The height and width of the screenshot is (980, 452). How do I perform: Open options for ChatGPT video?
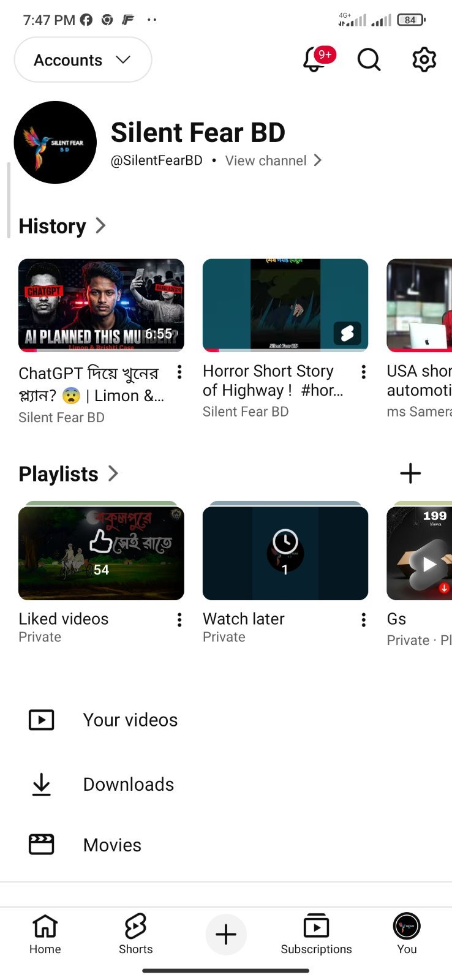(x=179, y=372)
